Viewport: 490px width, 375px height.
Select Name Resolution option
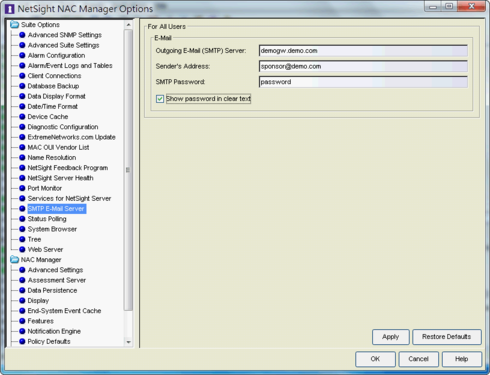click(52, 157)
